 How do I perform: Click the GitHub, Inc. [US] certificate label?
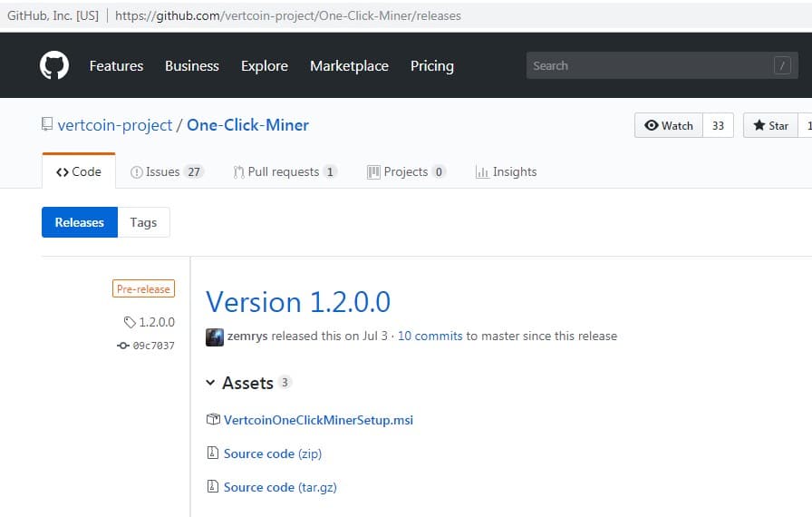tap(53, 15)
